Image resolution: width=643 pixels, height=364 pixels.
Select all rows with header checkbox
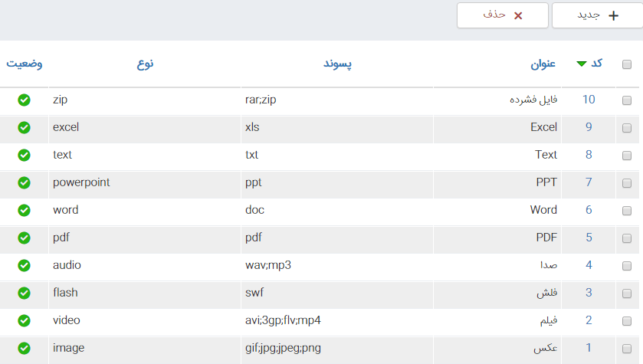[626, 64]
